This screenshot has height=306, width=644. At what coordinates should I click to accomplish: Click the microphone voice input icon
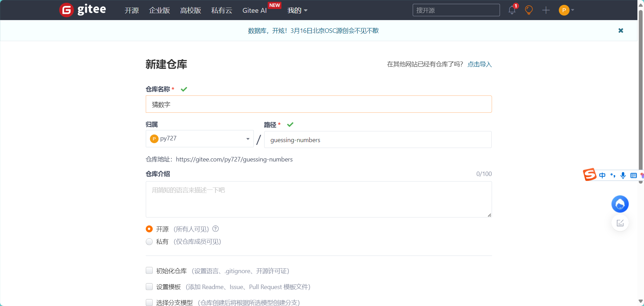[x=623, y=175]
